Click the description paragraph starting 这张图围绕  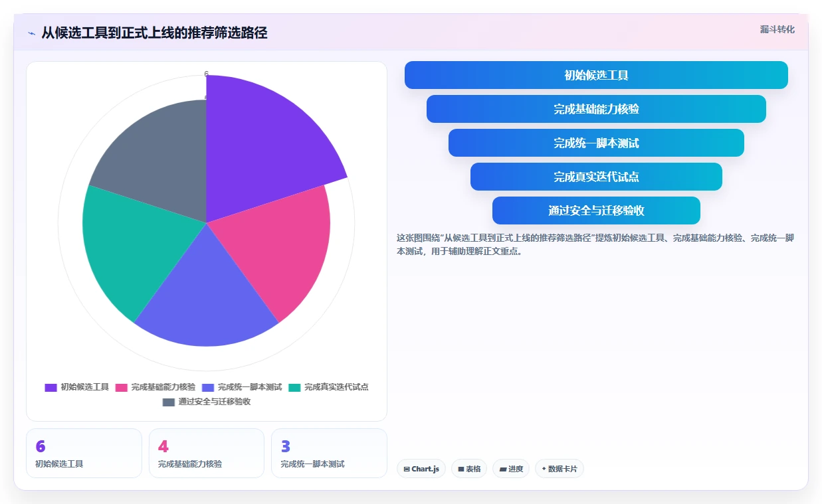(x=595, y=244)
